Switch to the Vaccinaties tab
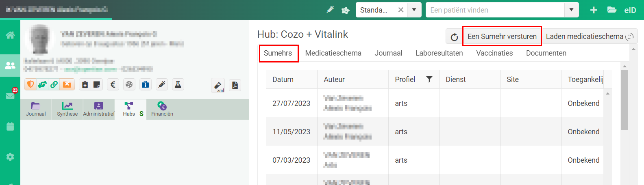 tap(494, 53)
